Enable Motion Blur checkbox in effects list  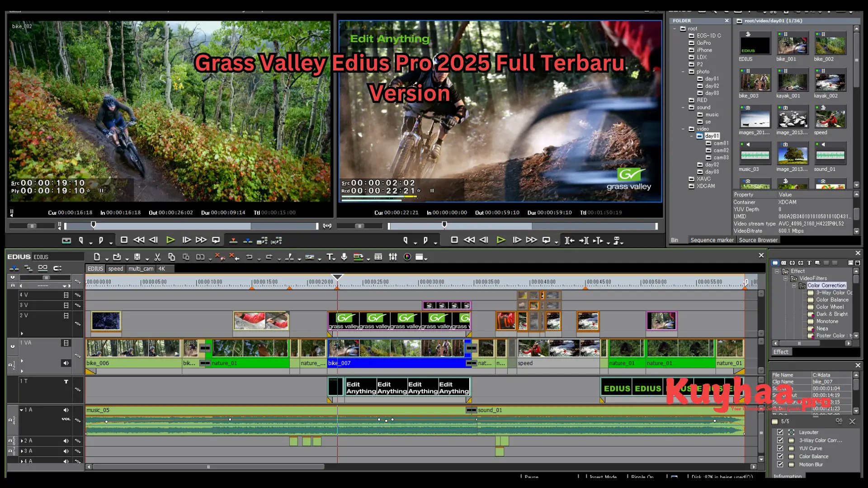tap(780, 464)
